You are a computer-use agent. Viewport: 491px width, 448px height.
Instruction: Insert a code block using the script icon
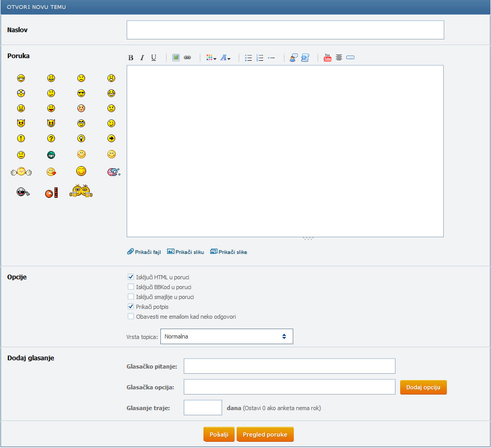click(x=305, y=58)
